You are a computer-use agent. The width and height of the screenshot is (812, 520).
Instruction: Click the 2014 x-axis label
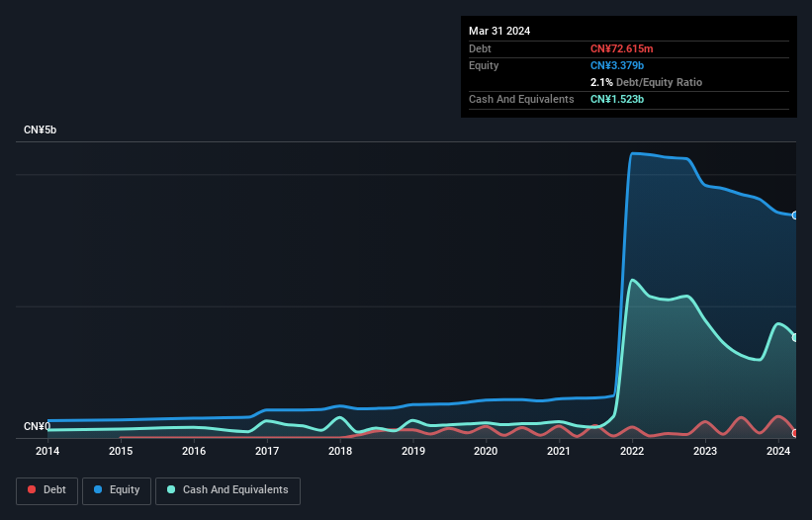[47, 451]
